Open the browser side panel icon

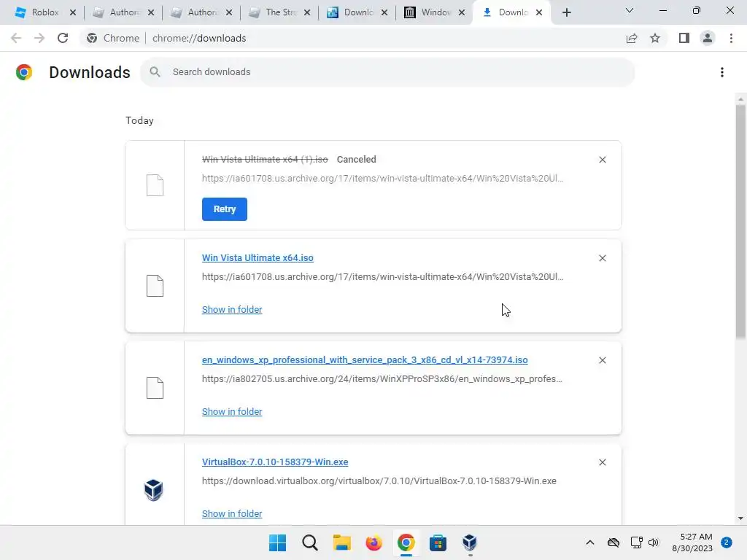(x=684, y=38)
